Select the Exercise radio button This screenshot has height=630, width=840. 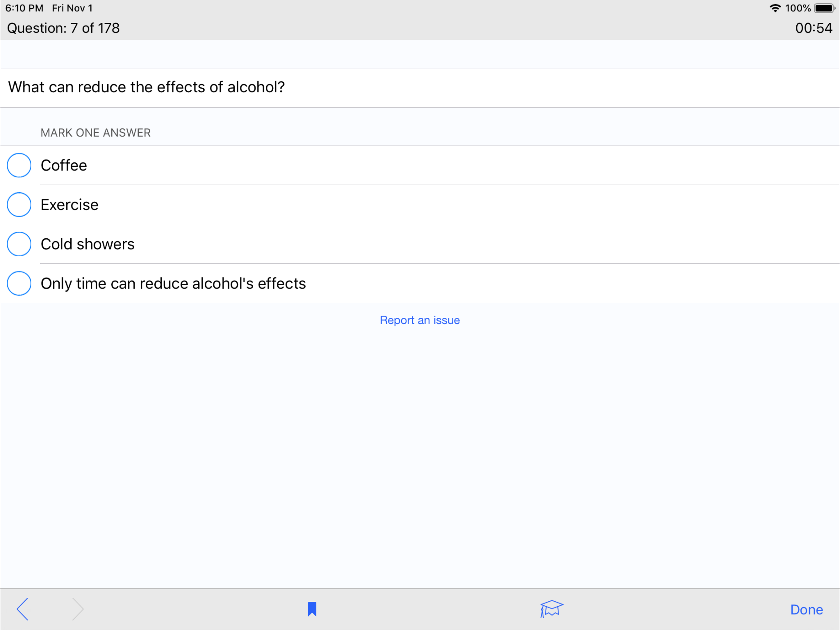pyautogui.click(x=19, y=205)
